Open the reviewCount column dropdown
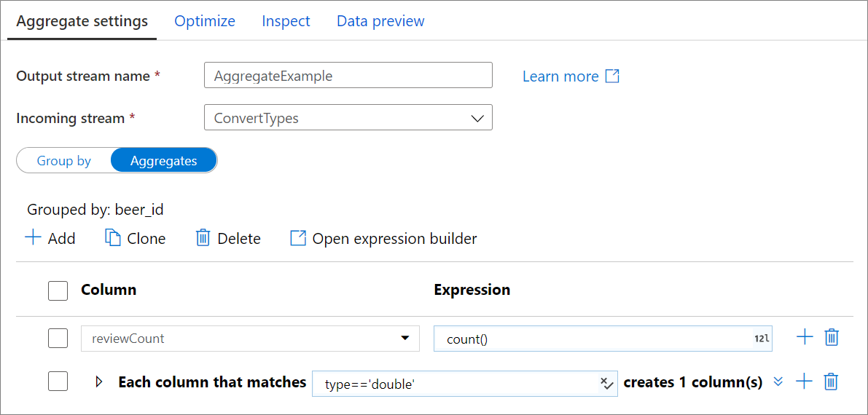Viewport: 868px width, 415px height. point(404,339)
